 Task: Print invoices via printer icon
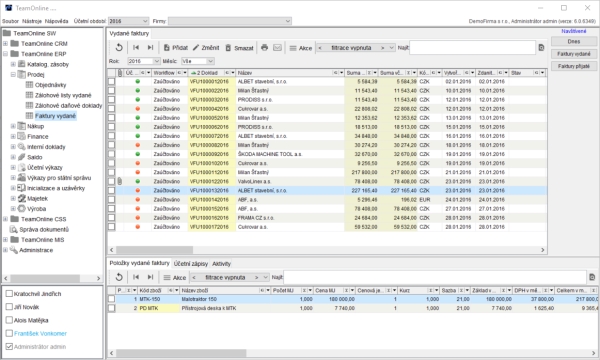click(x=264, y=47)
